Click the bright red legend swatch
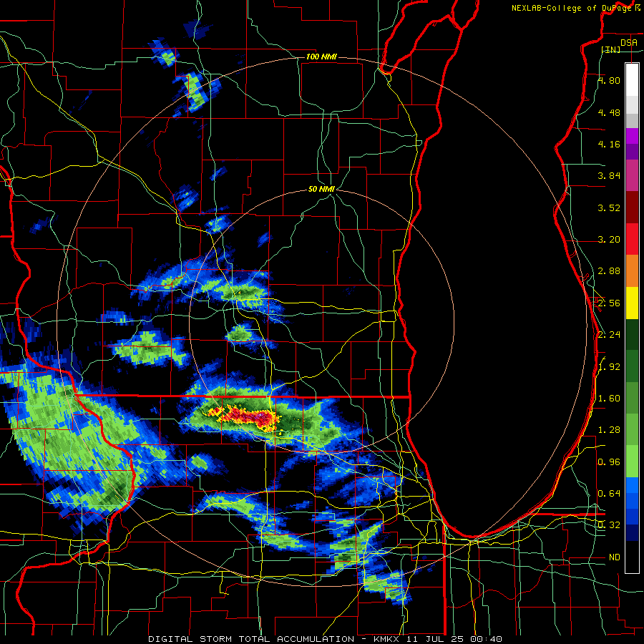The image size is (644, 644). (632, 239)
